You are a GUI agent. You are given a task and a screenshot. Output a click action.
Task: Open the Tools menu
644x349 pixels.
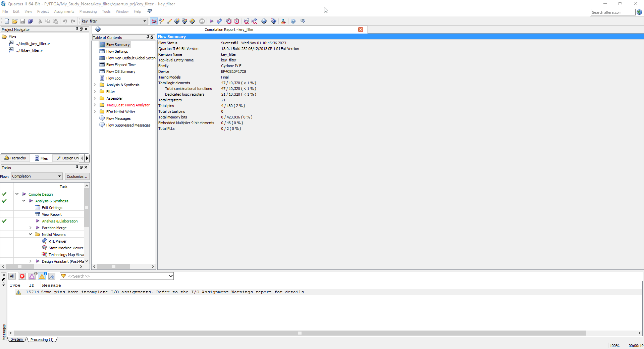coord(106,11)
